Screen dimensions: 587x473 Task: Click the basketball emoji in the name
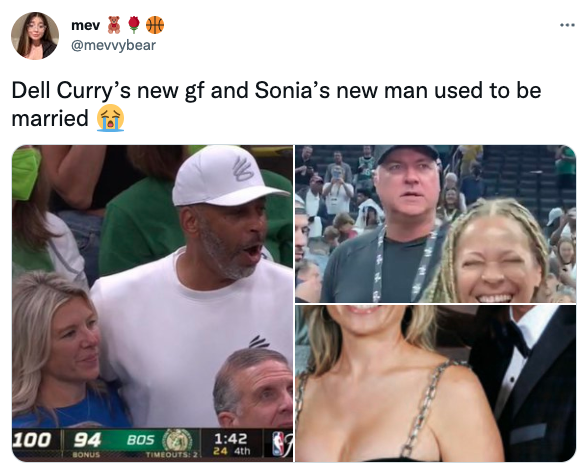[155, 25]
